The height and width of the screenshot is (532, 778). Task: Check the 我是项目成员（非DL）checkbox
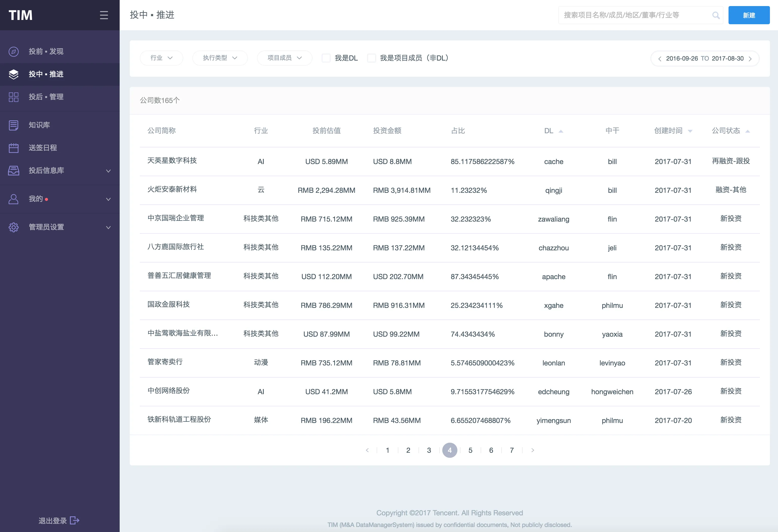[372, 58]
